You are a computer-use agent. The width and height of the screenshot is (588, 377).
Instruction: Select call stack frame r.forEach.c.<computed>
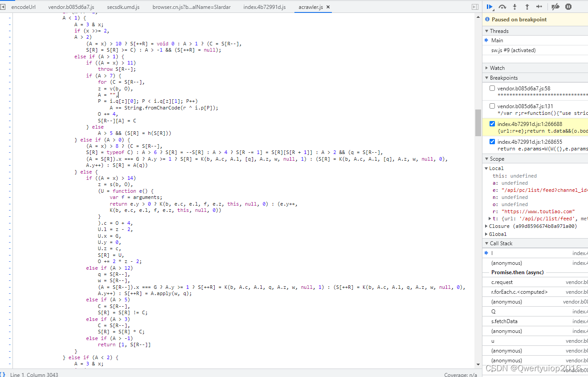[x=535, y=292]
